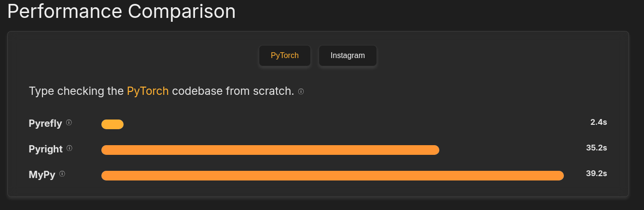Click the 35.2s timing value

pyautogui.click(x=597, y=148)
